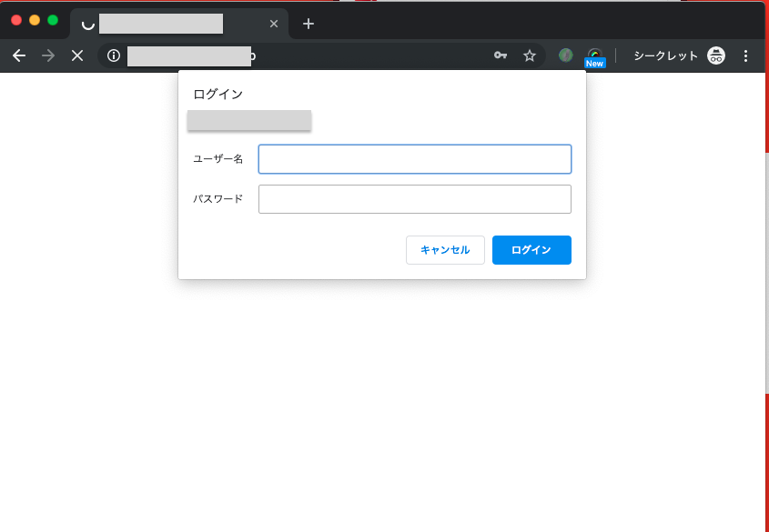Stop loading the page

[x=77, y=56]
